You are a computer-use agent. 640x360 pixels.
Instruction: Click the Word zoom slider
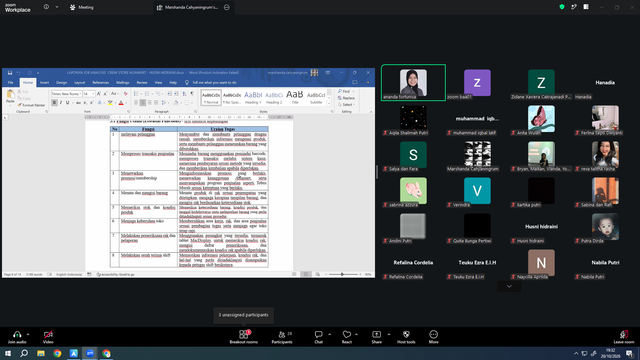pos(342,274)
